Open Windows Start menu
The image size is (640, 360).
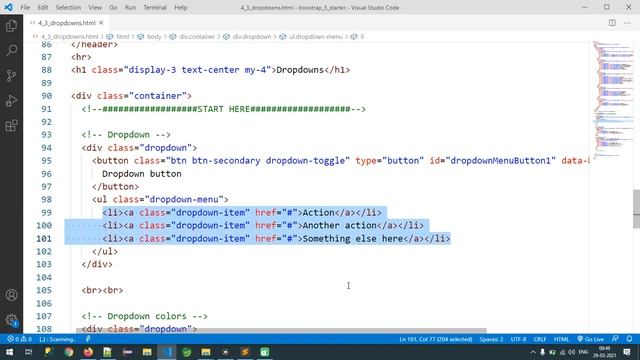[9, 352]
